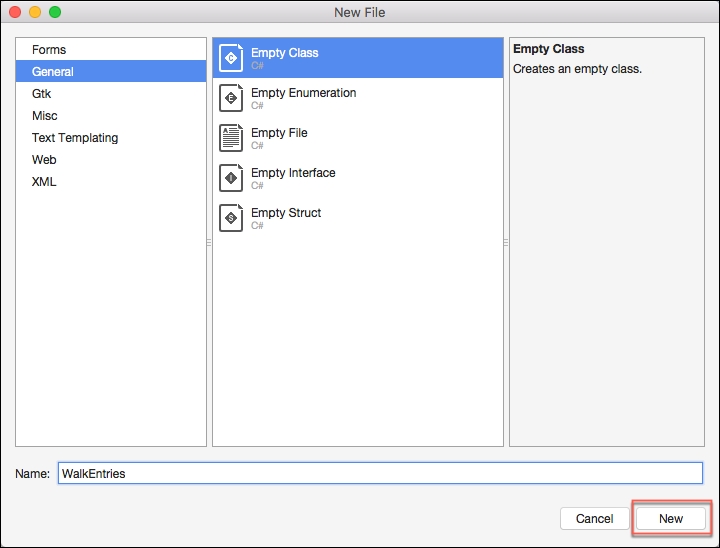
Task: Select the Text Templating category
Action: pyautogui.click(x=75, y=138)
